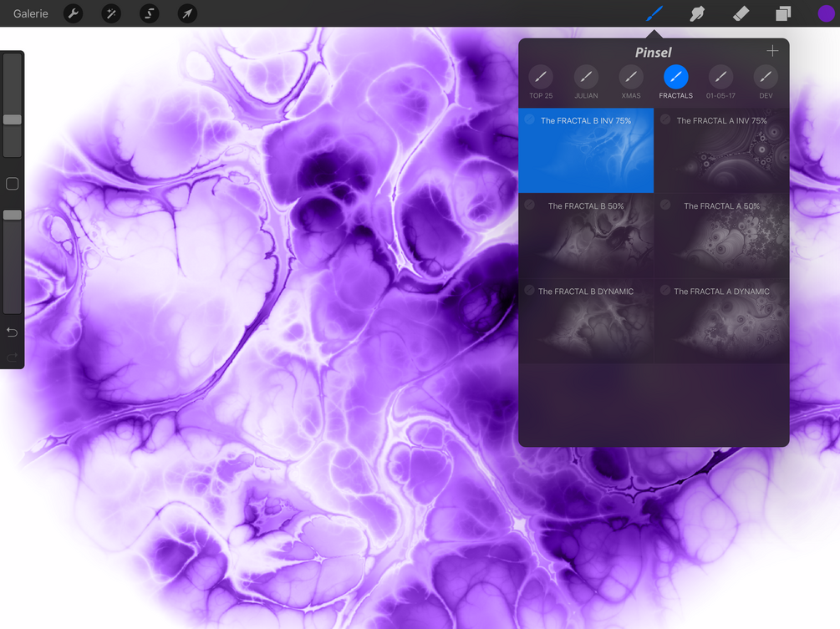Open the 01-05-17 brush set
This screenshot has height=629, width=840.
pos(720,82)
